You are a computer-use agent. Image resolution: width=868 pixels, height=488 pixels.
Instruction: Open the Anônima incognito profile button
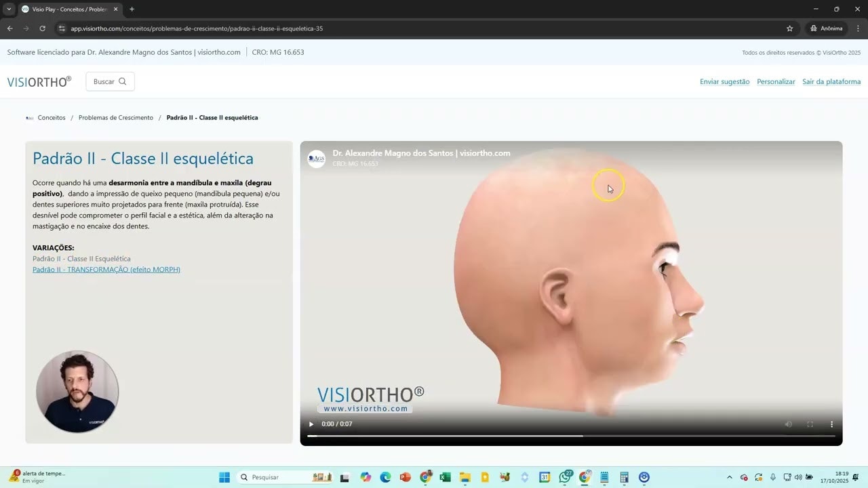click(x=826, y=28)
